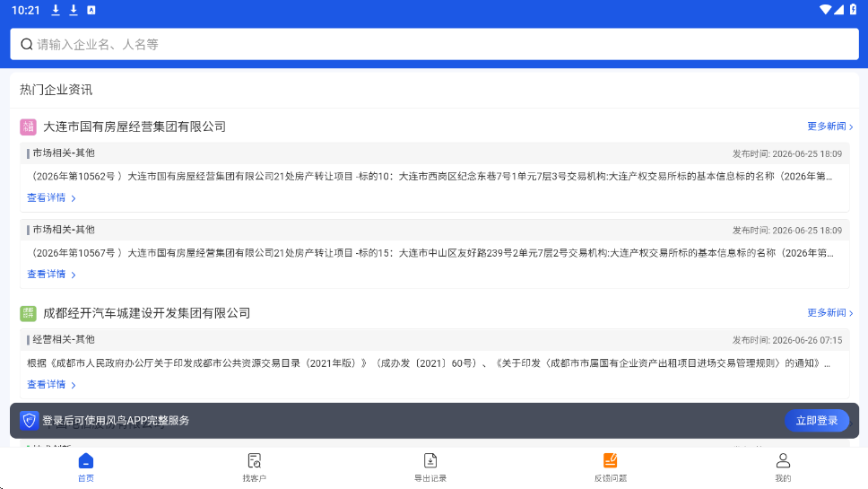Open 查看详情 for 2026年第10567号 notice
Viewport: 868px width, 489px height.
pyautogui.click(x=51, y=275)
